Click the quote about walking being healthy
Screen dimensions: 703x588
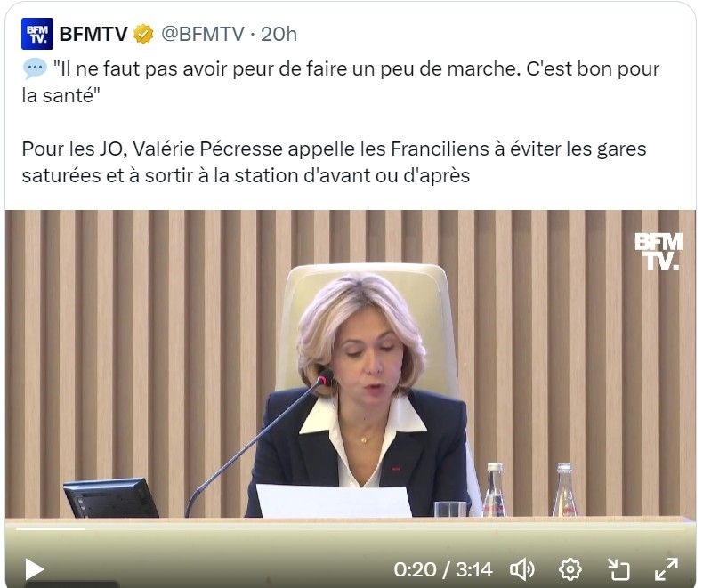point(341,82)
